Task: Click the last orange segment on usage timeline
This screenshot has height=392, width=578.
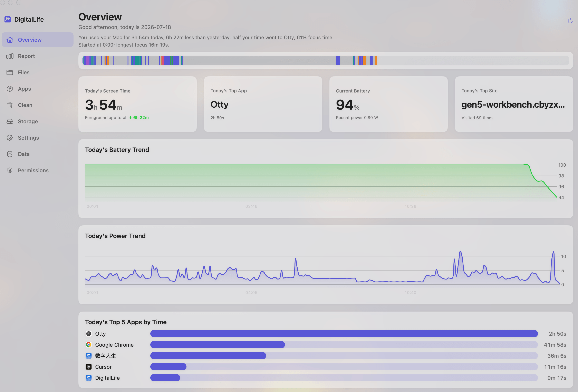Action: click(376, 60)
